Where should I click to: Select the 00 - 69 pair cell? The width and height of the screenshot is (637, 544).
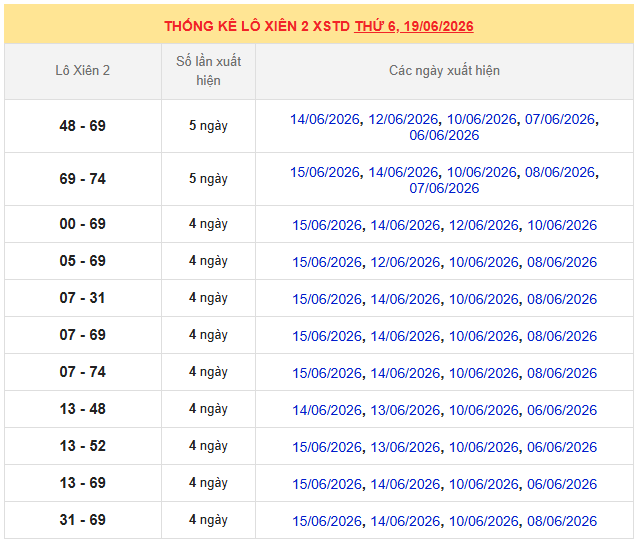click(x=82, y=224)
